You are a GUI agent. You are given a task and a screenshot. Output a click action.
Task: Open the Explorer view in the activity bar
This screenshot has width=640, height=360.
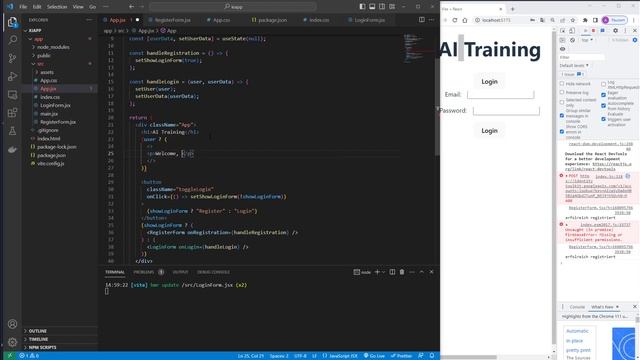12,22
